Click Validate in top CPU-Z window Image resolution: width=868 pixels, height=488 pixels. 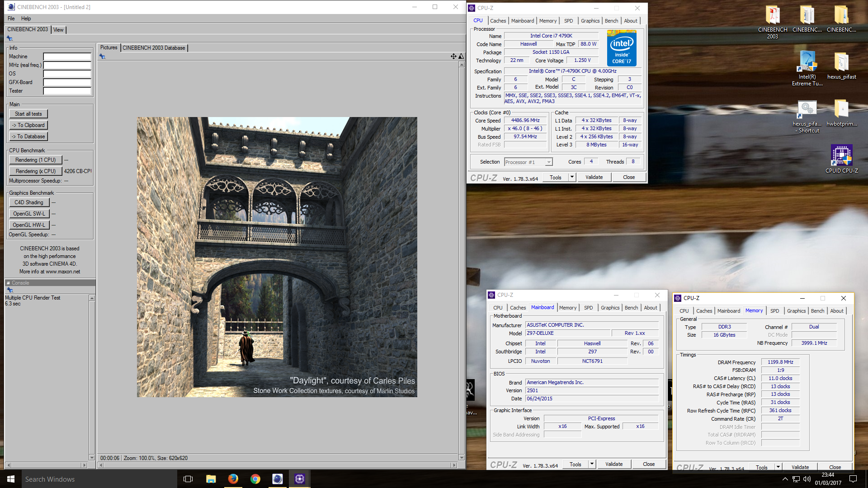pos(594,177)
